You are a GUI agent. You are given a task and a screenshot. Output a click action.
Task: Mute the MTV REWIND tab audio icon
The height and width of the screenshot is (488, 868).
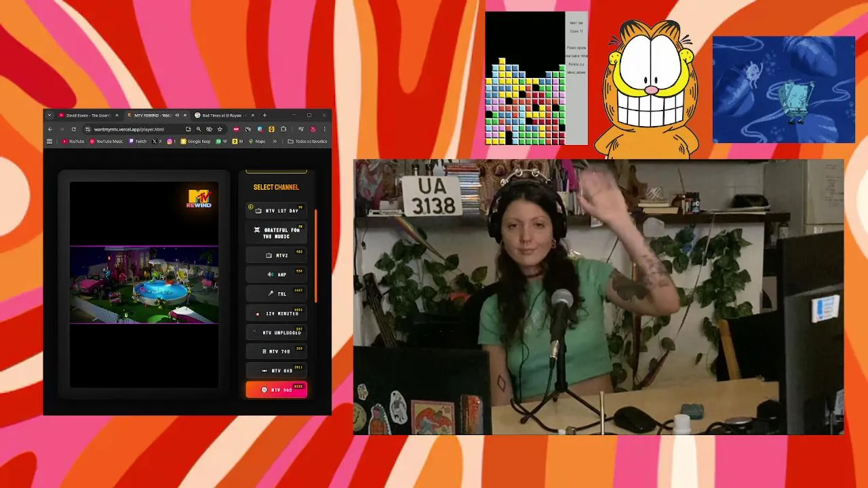177,115
